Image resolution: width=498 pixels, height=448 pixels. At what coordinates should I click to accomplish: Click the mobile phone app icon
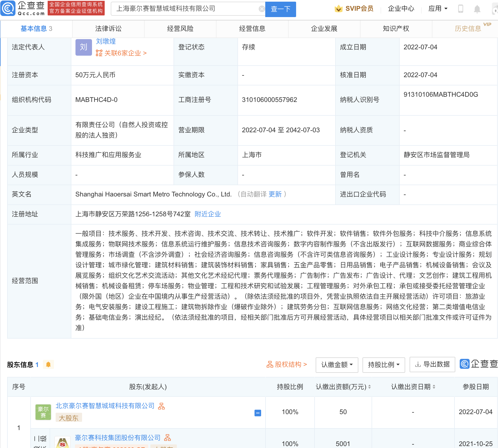pyautogui.click(x=460, y=9)
